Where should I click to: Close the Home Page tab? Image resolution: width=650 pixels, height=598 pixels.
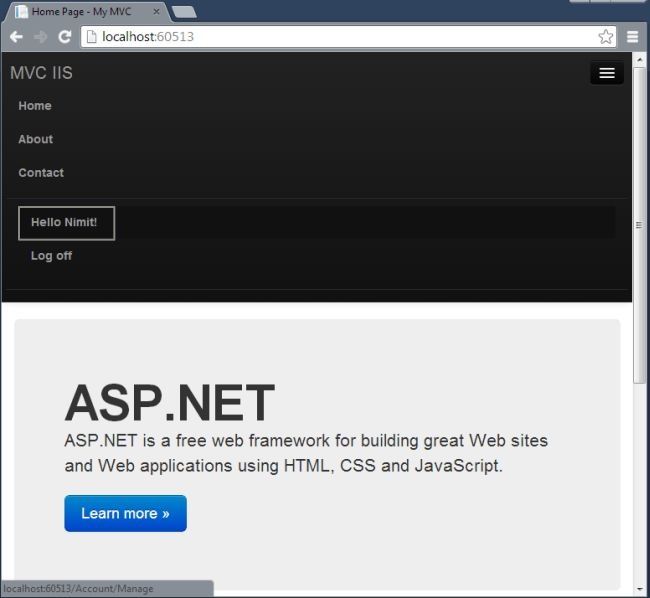click(x=156, y=12)
